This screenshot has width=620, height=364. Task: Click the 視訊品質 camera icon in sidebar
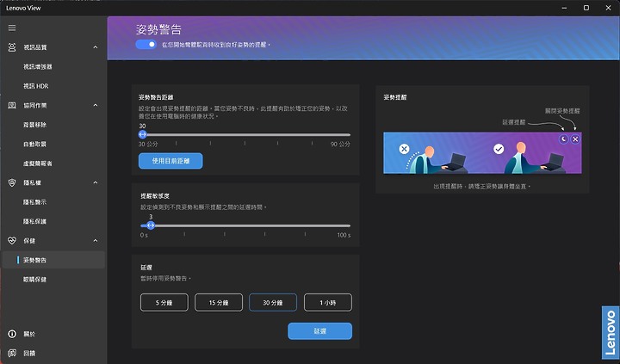pos(12,47)
